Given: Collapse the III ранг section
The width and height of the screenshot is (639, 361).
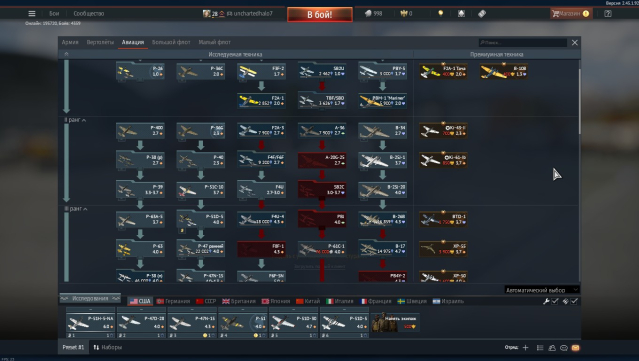Looking at the screenshot, I should tap(75, 209).
